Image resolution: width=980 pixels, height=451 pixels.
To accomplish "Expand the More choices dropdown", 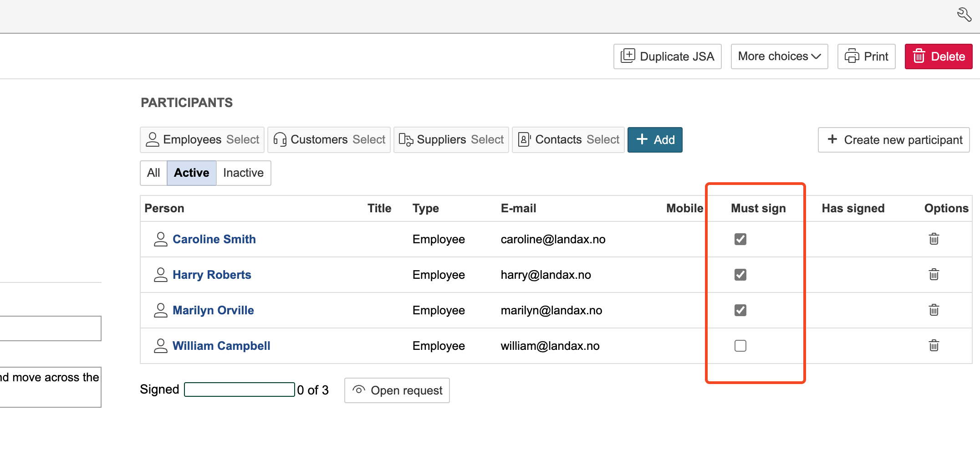I will (x=779, y=56).
